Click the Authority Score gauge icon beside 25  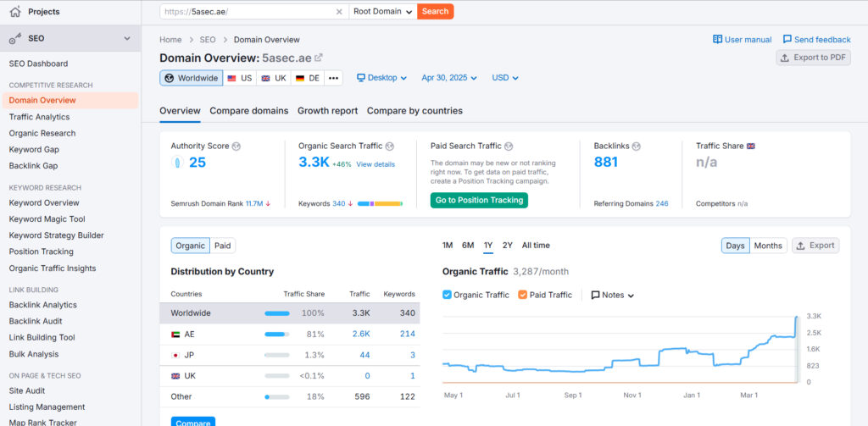pyautogui.click(x=176, y=163)
